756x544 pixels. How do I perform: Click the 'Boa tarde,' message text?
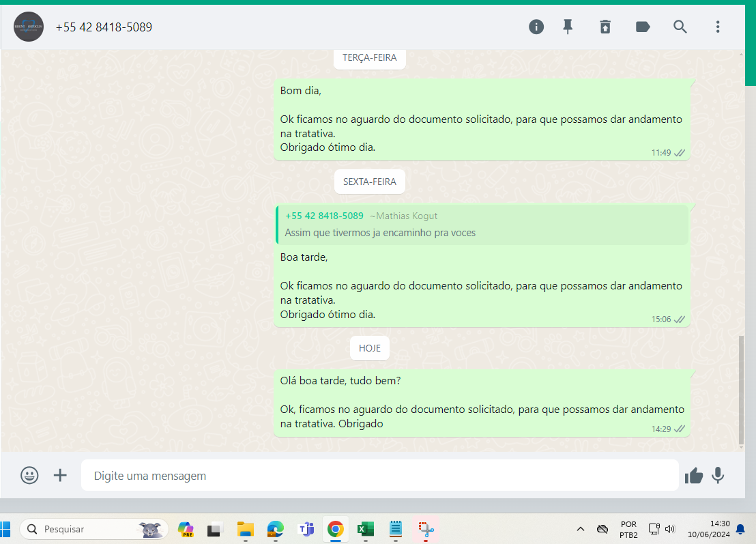[304, 257]
